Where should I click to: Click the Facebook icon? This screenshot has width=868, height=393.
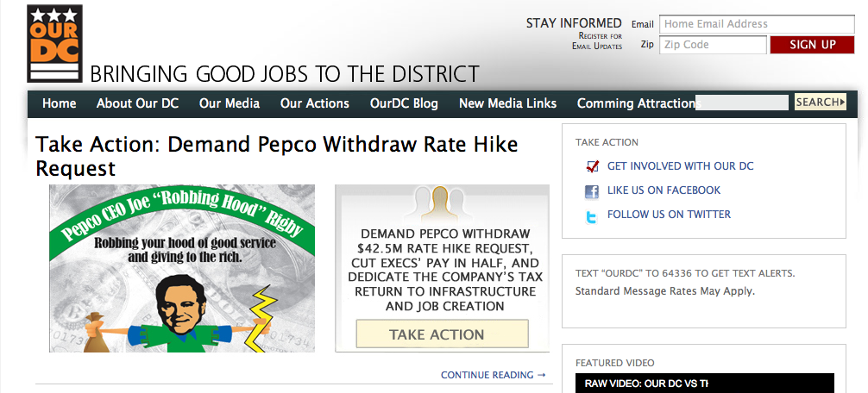point(592,192)
